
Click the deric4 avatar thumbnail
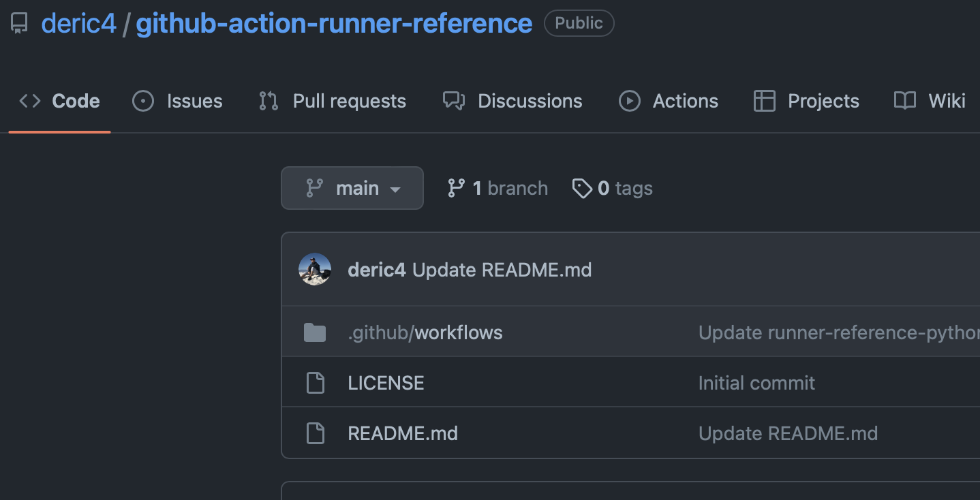[315, 270]
